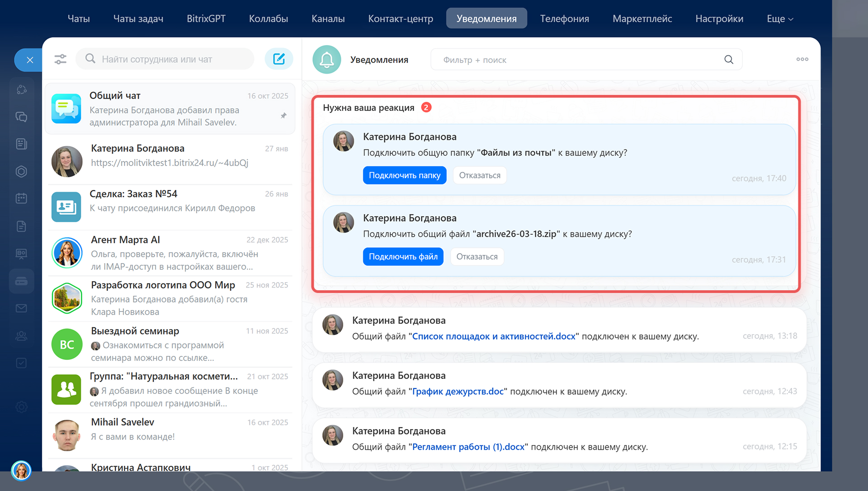This screenshot has height=491, width=868.
Task: Close the messenger with the X button
Action: (30, 60)
